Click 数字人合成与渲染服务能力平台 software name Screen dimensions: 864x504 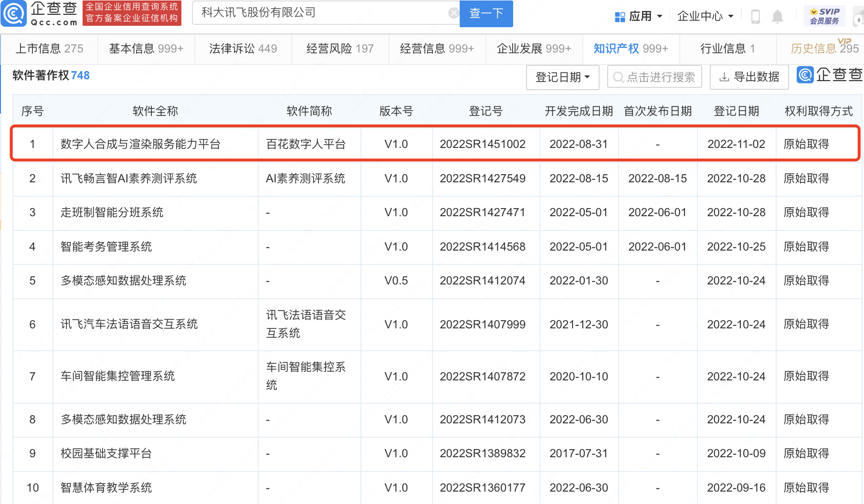click(x=140, y=144)
